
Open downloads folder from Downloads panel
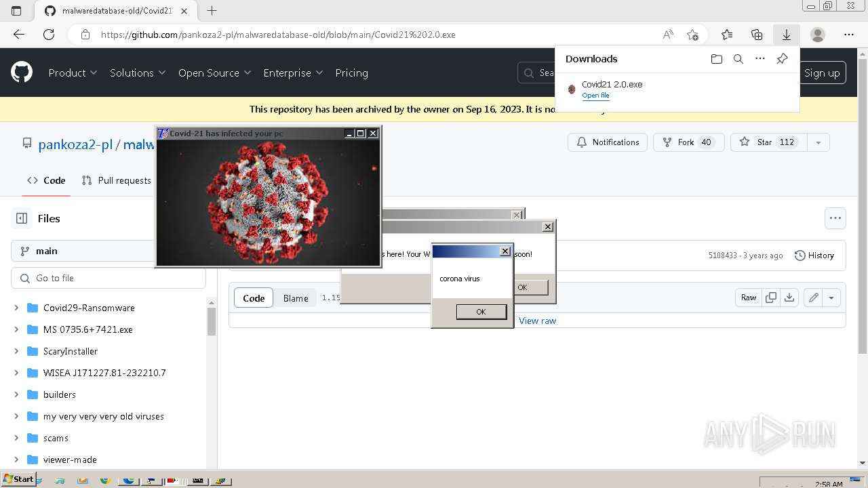tap(717, 59)
